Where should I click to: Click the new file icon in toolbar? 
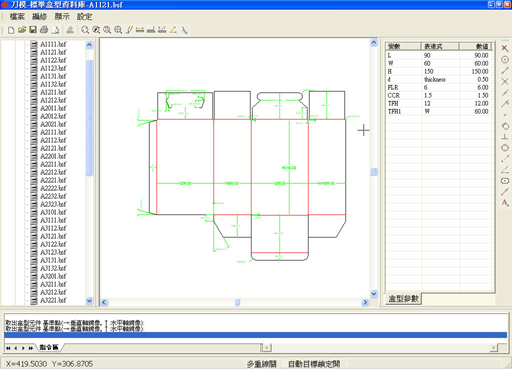point(11,30)
